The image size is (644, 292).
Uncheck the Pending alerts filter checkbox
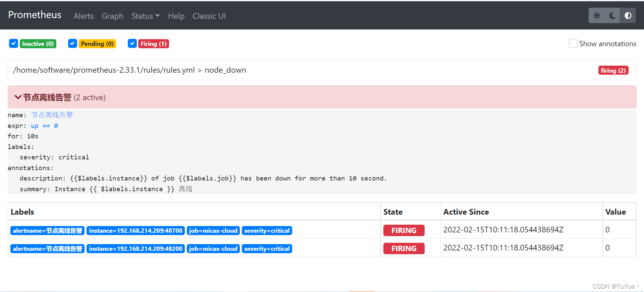pos(72,44)
